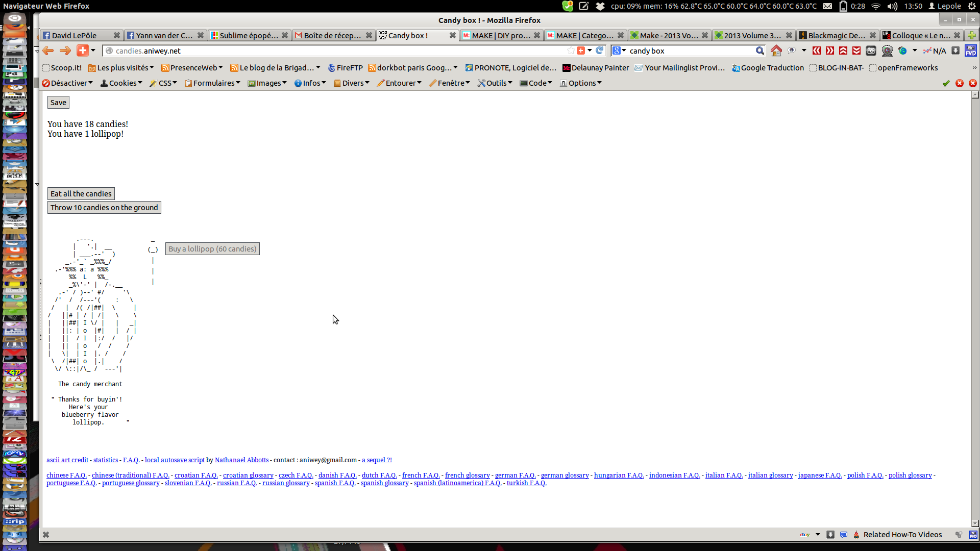Viewport: 980px width, 551px height.
Task: Click the browser back arrow
Action: click(48, 51)
